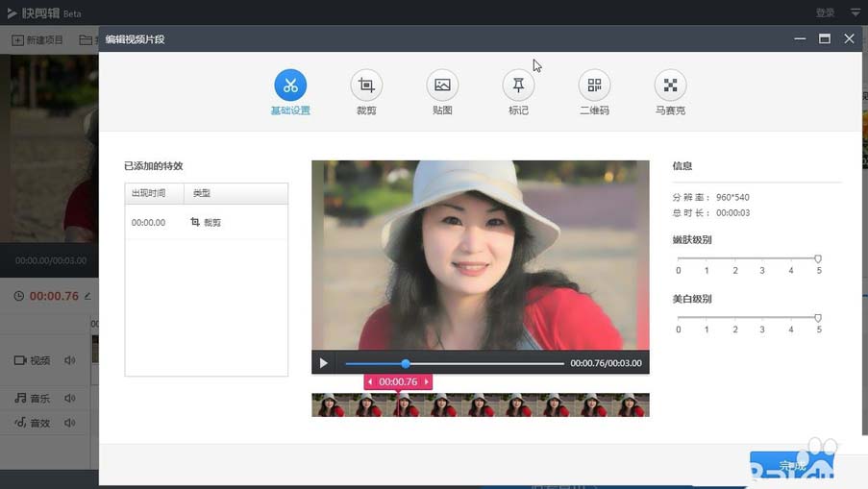Select the 00:00.00 裁剪 effect row
868x489 pixels.
pos(207,222)
